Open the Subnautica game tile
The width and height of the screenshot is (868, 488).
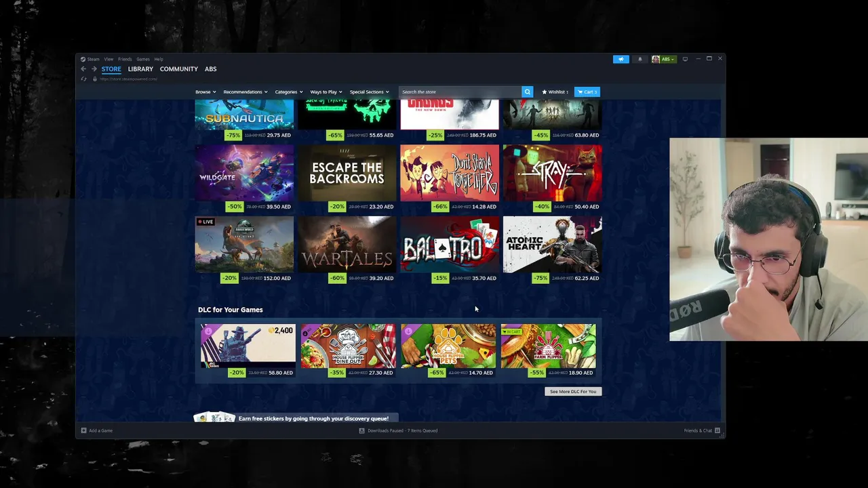tap(244, 115)
